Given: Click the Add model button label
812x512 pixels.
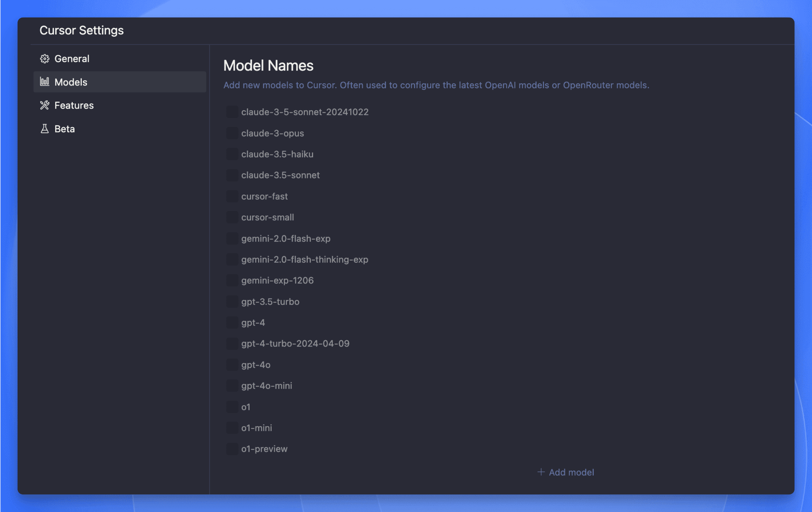Looking at the screenshot, I should coord(571,472).
